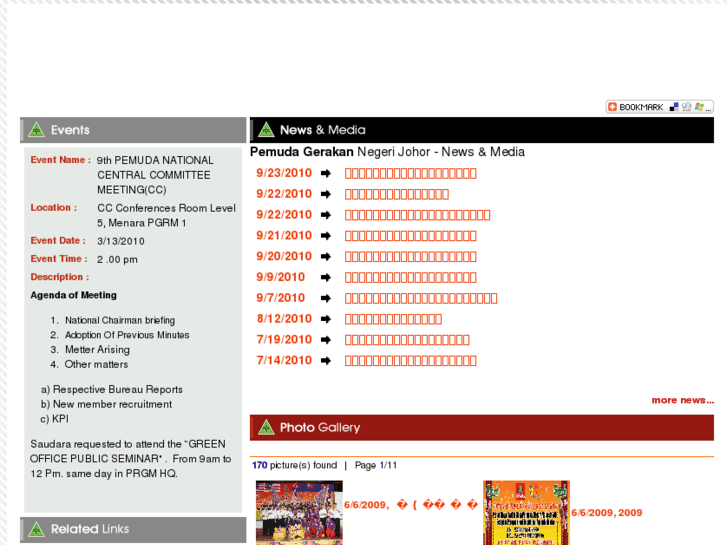This screenshot has height=545, width=727.
Task: Click the arrow icon next to 9/9/2010
Action: [x=326, y=277]
